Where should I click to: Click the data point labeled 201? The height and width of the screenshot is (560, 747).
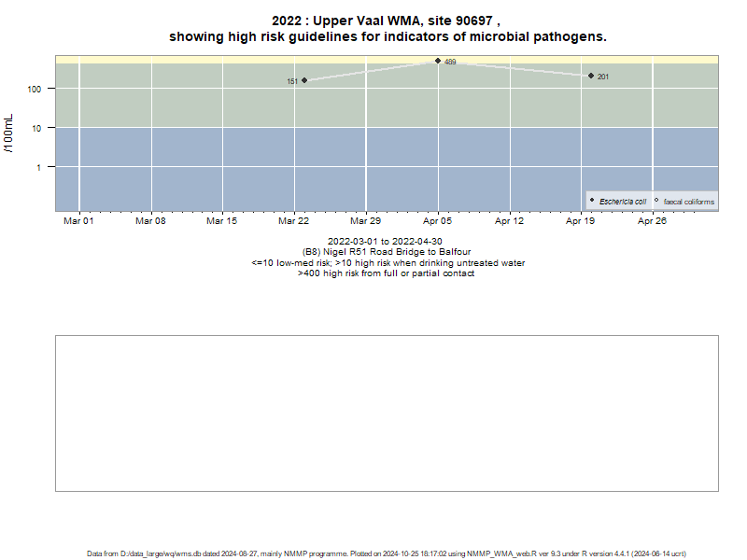tap(591, 76)
